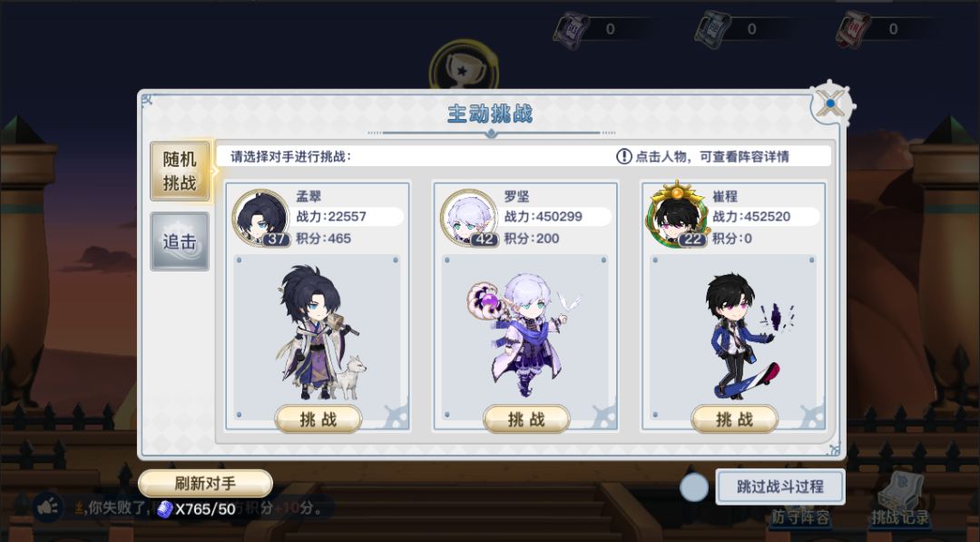Click the 跳过战斗过程 button
The height and width of the screenshot is (542, 980).
[x=780, y=487]
